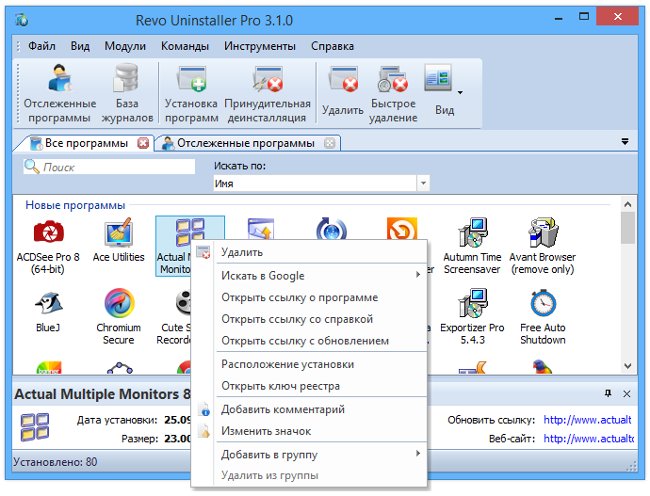Choose Удалить in the context menu
Viewport: 650px width, 496px height.
309,252
